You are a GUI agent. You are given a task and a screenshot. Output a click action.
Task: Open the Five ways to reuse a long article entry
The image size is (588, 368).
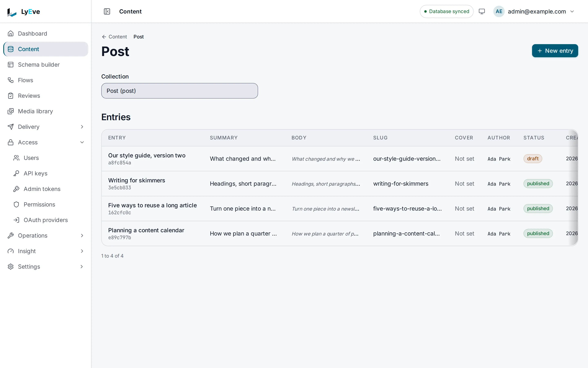[x=152, y=205]
